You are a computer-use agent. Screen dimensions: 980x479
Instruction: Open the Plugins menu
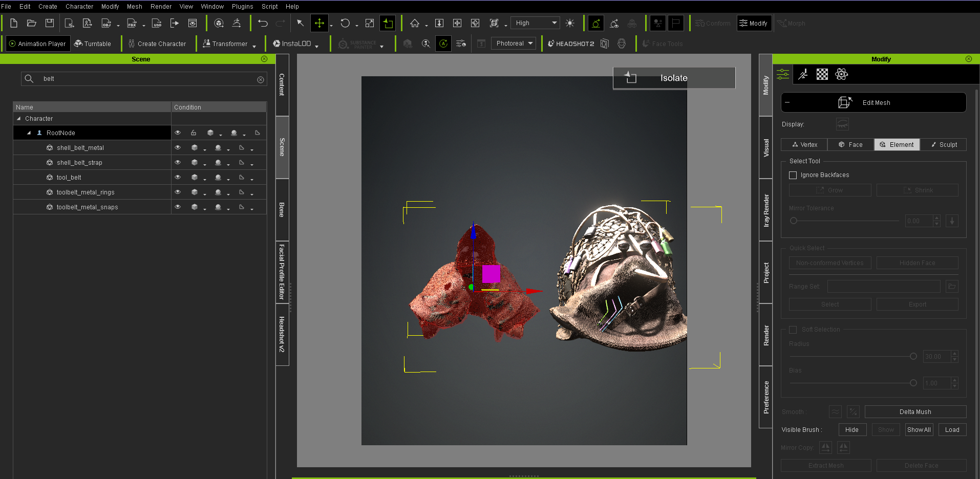click(x=242, y=7)
